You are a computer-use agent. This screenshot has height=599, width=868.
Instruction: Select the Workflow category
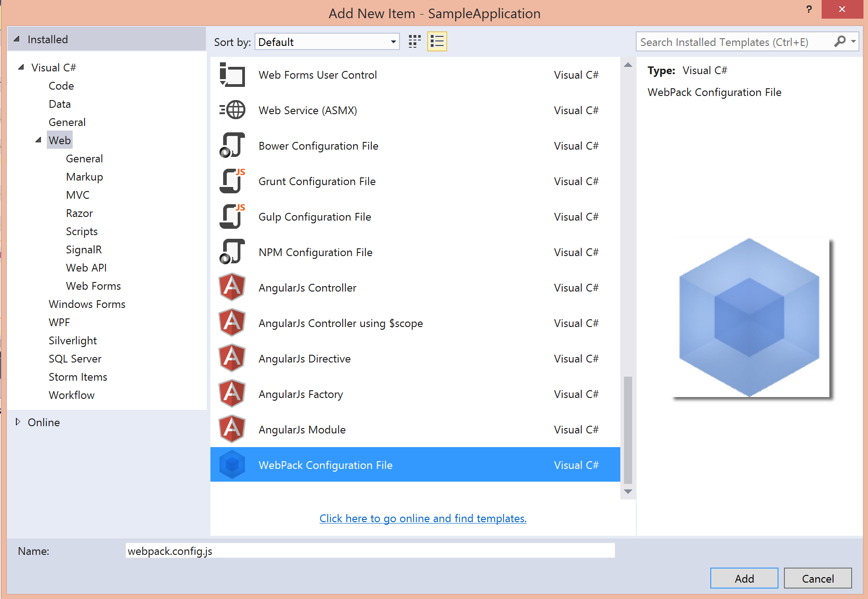point(72,395)
